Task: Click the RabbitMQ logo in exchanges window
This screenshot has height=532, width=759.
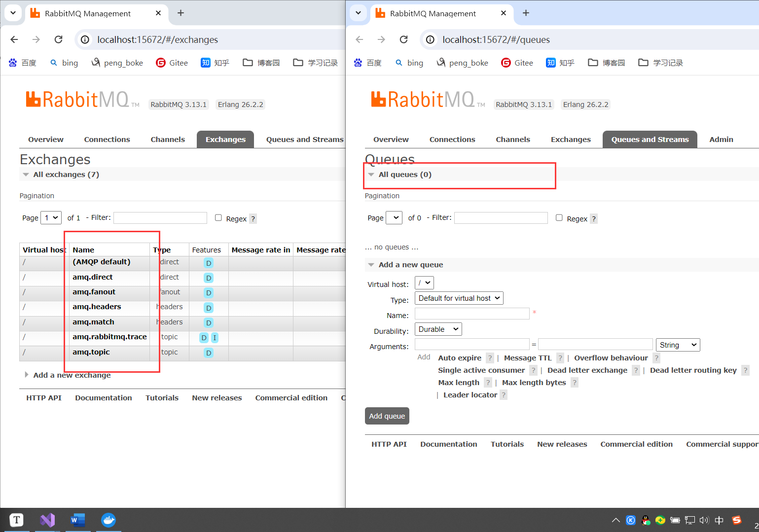Action: (x=82, y=99)
